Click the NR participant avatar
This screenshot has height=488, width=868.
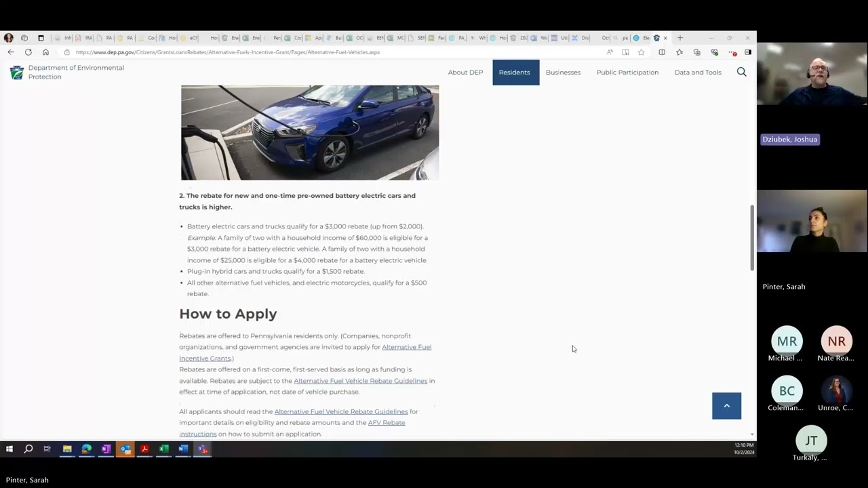(836, 341)
